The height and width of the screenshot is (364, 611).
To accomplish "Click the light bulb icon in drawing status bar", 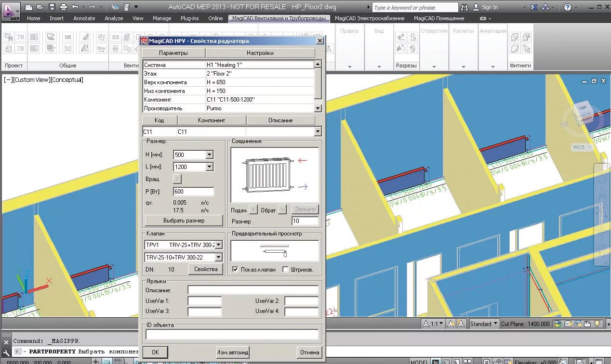I will [597, 324].
